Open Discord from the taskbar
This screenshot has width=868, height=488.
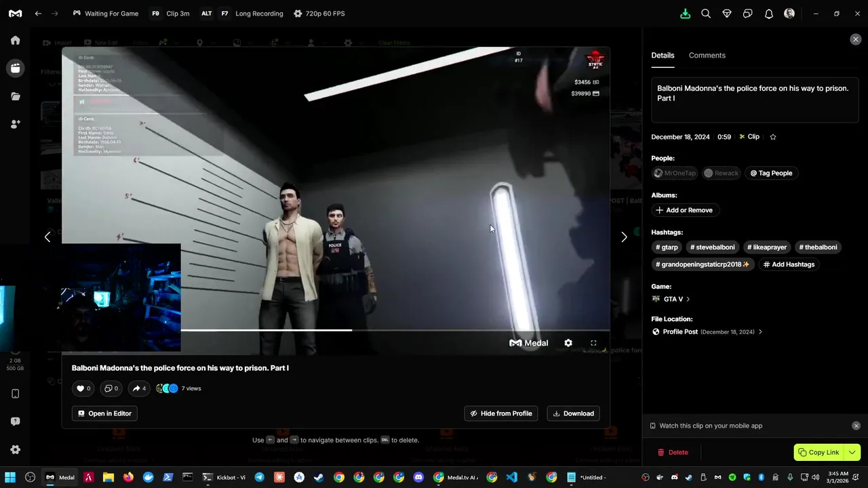pos(418,477)
